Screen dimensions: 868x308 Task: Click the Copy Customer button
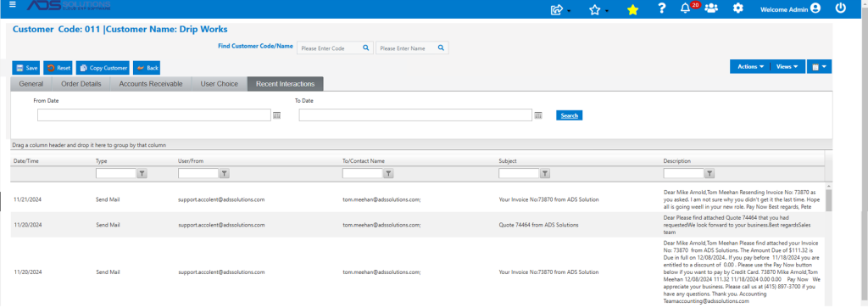coord(103,68)
